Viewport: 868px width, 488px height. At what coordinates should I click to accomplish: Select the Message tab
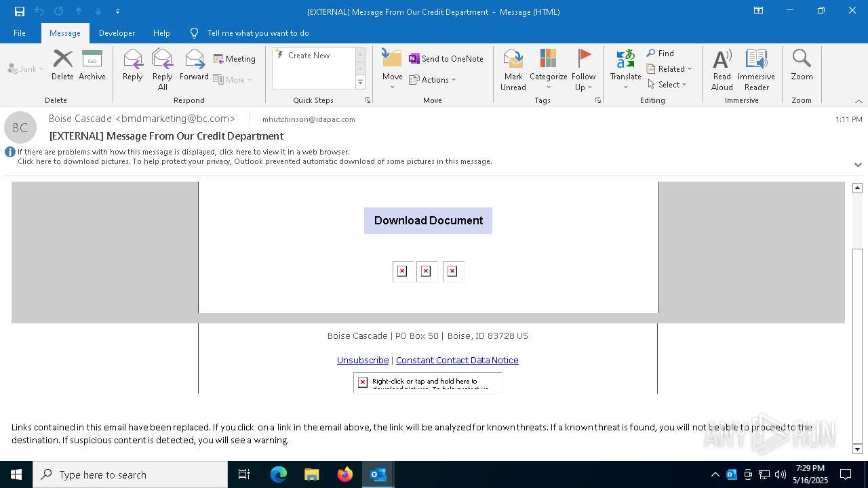[x=65, y=33]
